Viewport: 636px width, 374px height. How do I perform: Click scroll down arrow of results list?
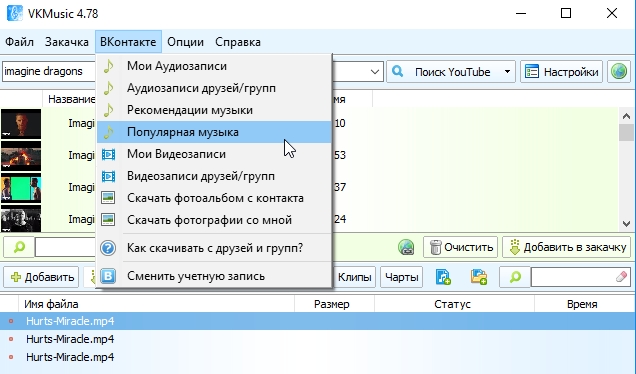(626, 224)
